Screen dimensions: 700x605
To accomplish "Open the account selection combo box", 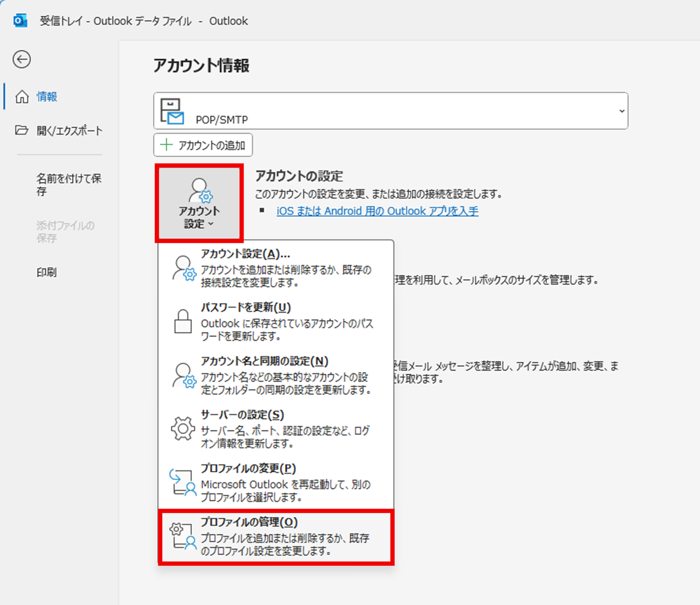I will point(390,111).
